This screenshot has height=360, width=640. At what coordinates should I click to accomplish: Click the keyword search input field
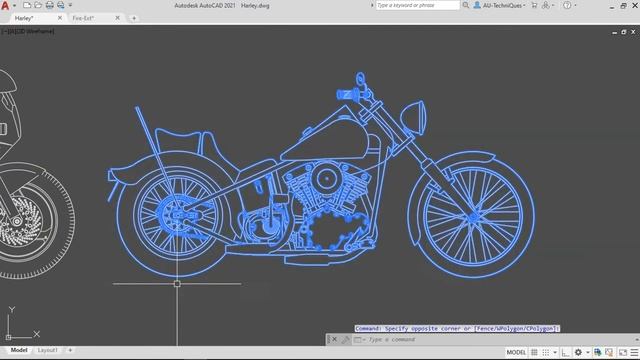417,5
